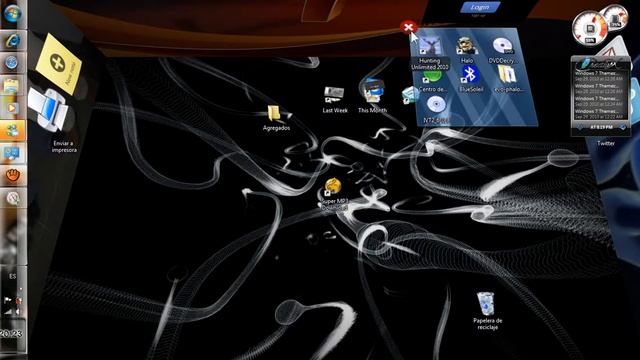640x360 pixels.
Task: Open the blue monitor taskbar icon
Action: tap(12, 153)
